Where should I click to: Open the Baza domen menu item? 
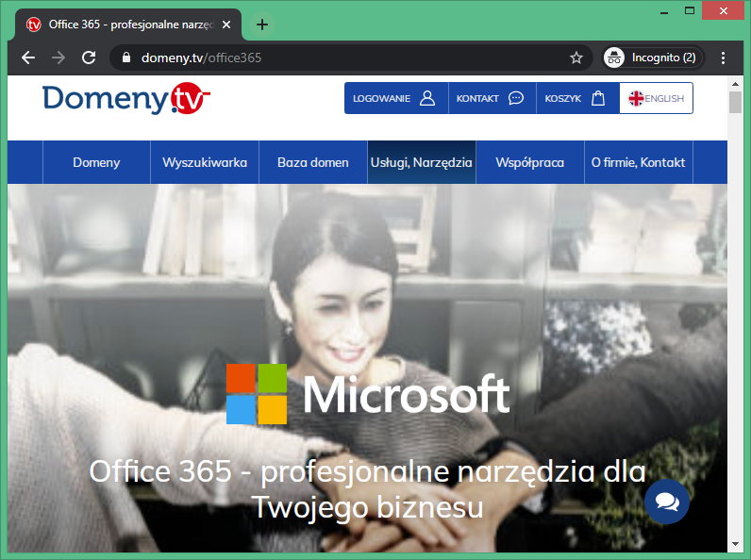313,162
